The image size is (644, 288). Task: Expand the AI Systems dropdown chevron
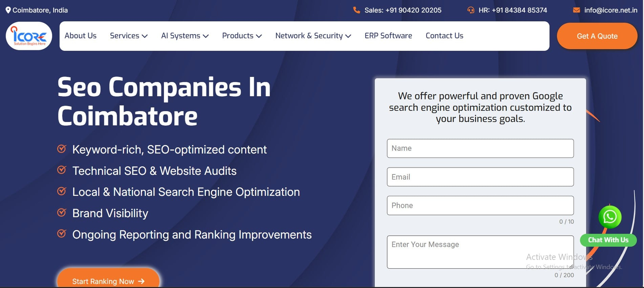coord(206,36)
